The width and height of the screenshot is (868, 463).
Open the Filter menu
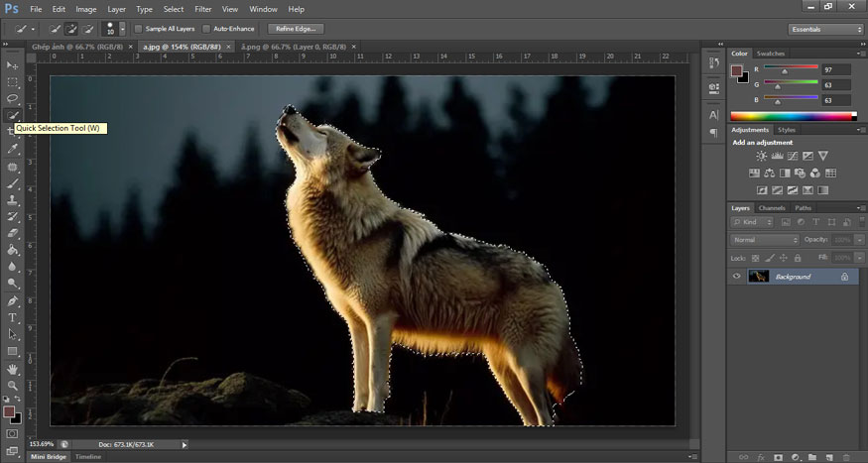tap(202, 9)
